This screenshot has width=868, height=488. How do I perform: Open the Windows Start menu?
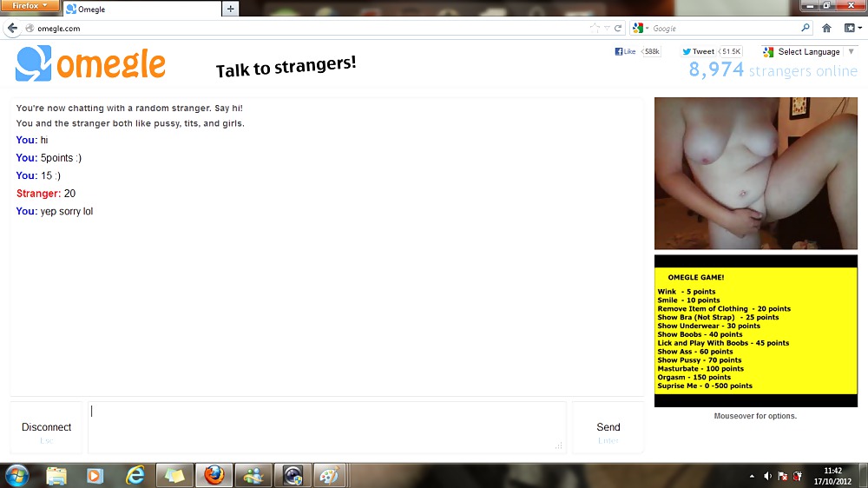pos(16,475)
